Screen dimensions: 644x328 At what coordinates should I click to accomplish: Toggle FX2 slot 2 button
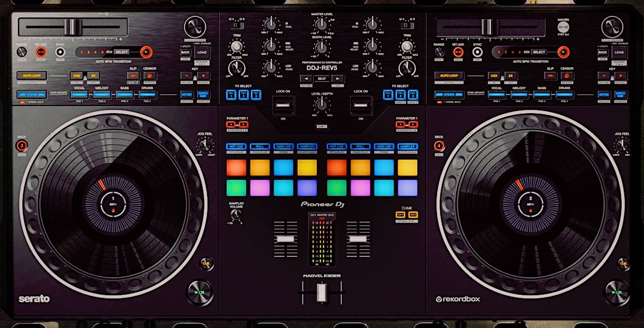click(x=400, y=95)
